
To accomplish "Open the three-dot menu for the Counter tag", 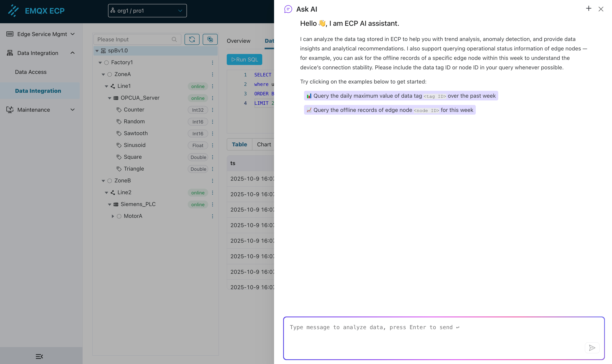I will [x=213, y=110].
